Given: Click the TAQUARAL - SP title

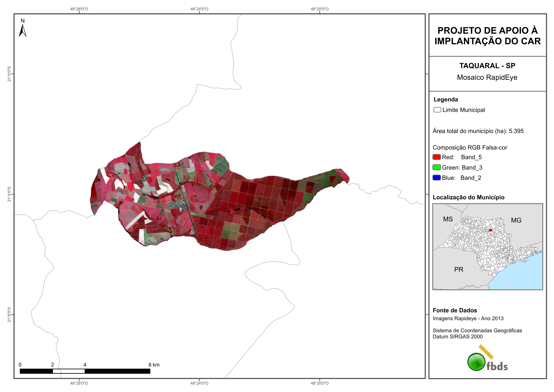Looking at the screenshot, I should [487, 66].
